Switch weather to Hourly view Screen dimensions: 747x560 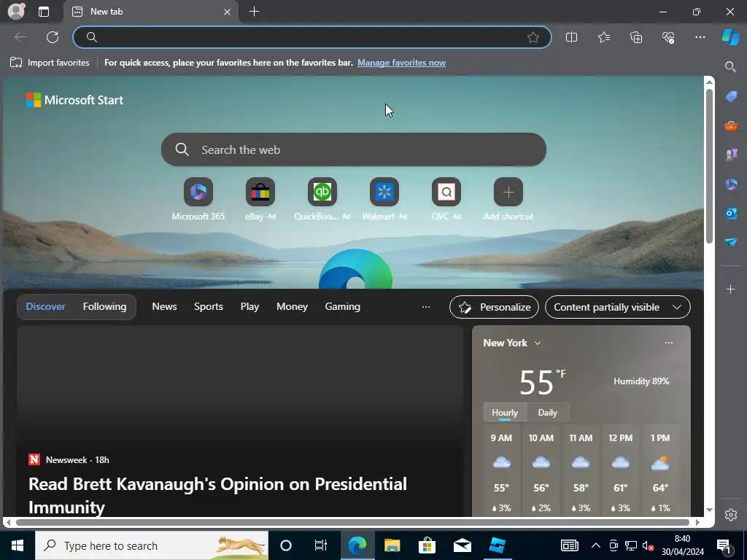coord(505,413)
